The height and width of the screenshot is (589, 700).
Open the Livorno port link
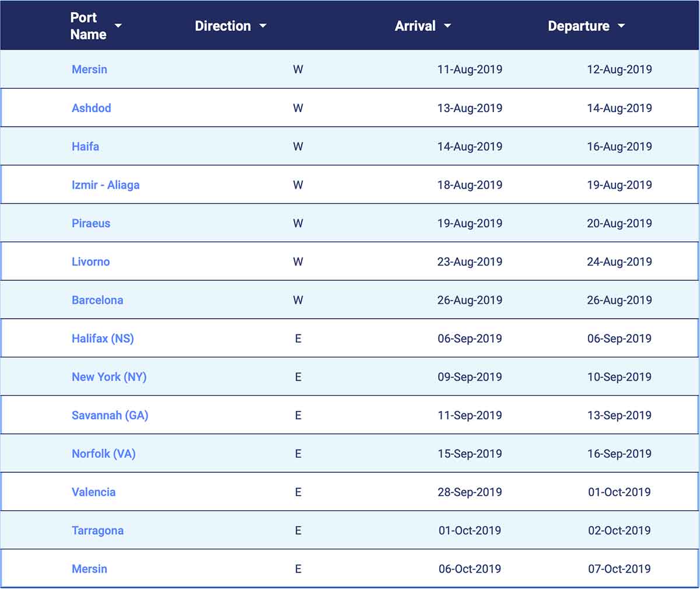90,262
